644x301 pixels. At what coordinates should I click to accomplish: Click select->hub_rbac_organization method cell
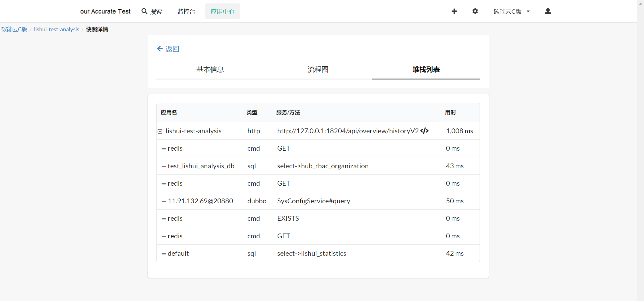(x=323, y=166)
